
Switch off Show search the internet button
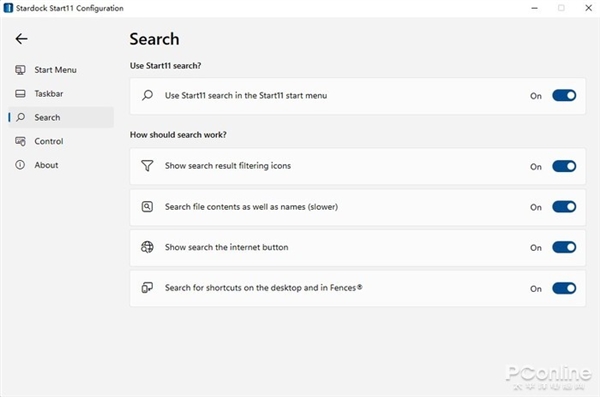[x=564, y=247]
